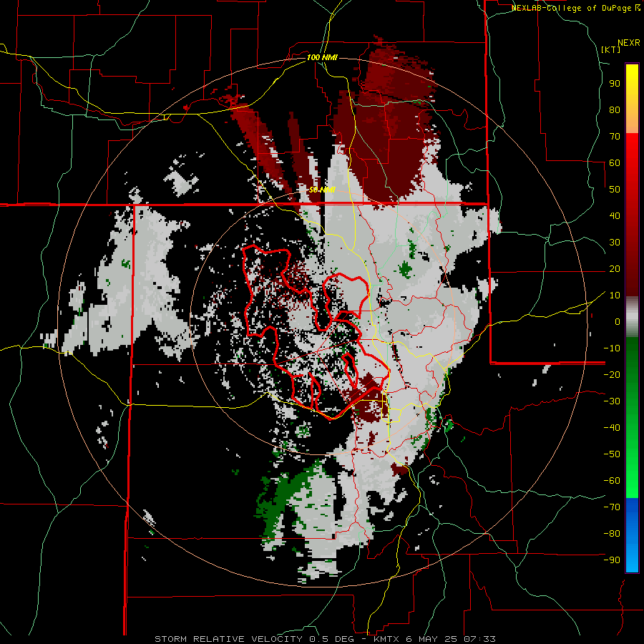Select the positive 30 knot scale label
This screenshot has width=644, height=644.
point(615,243)
